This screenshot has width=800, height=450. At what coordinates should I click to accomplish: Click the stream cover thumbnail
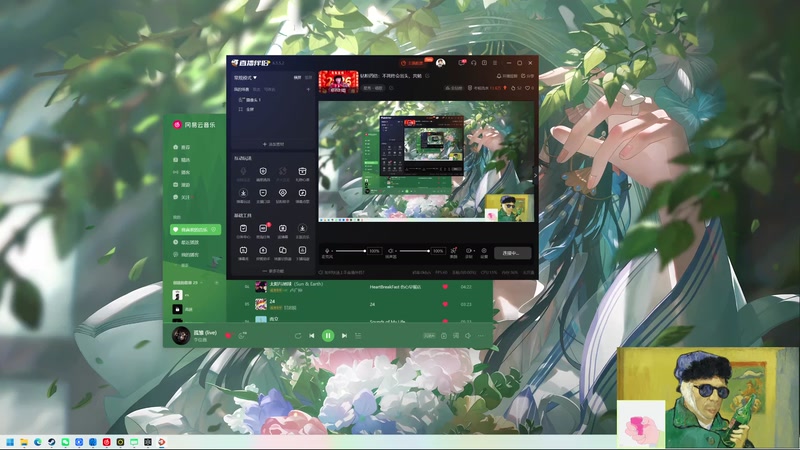point(338,82)
